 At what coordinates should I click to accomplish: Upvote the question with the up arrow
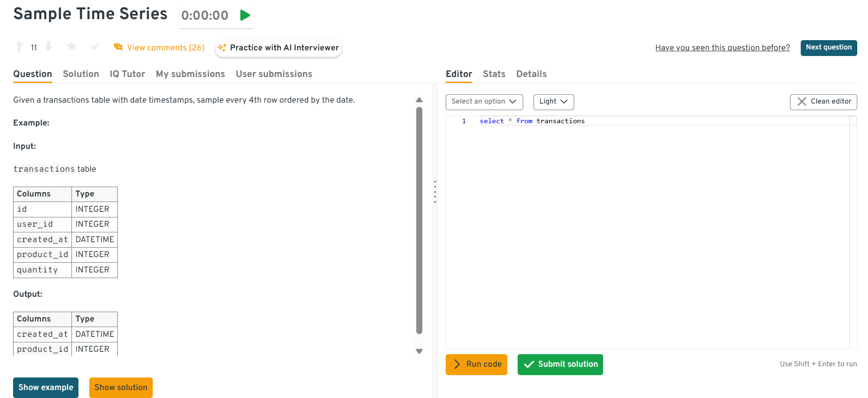(x=19, y=47)
